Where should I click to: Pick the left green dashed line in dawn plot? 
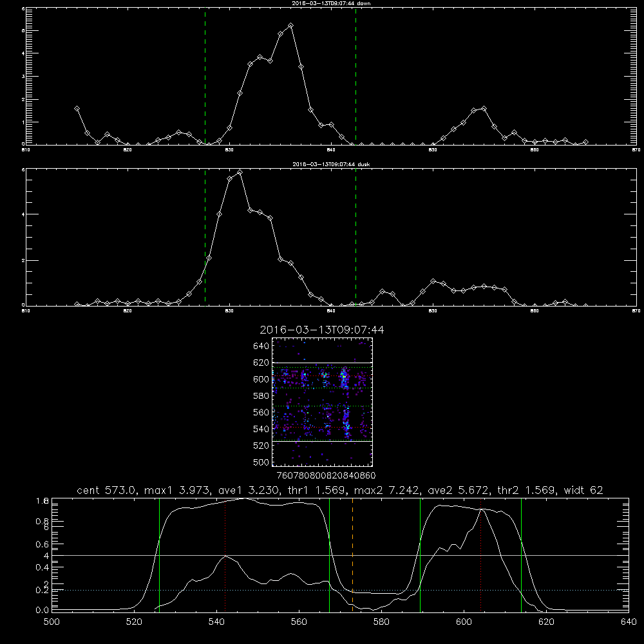click(205, 76)
